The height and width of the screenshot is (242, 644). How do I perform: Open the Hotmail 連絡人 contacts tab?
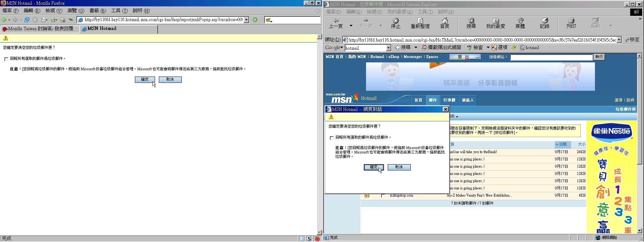(468, 100)
